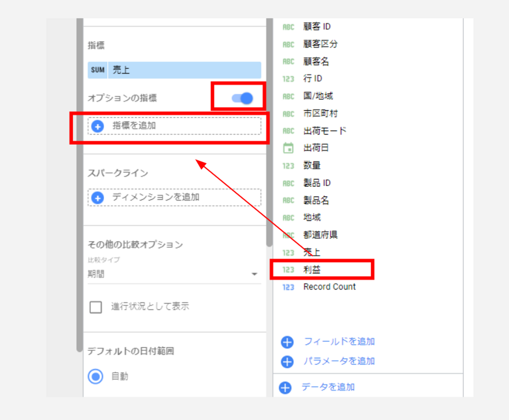The height and width of the screenshot is (420, 509).
Task: Toggle the オプションの指標 switch
Action: (242, 98)
